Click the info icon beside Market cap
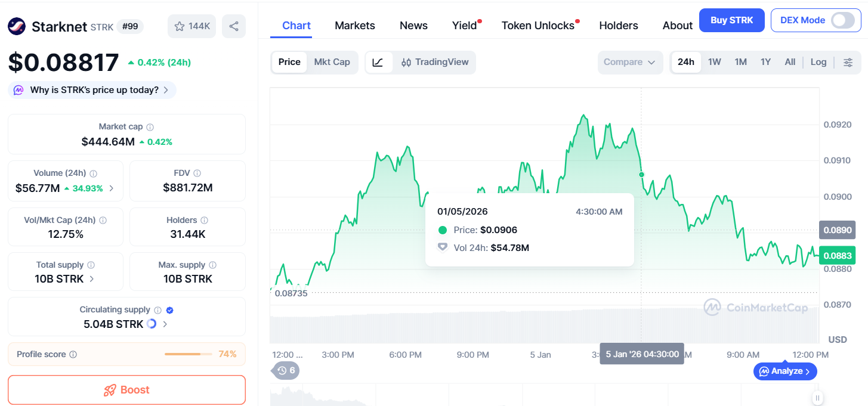 coord(150,126)
